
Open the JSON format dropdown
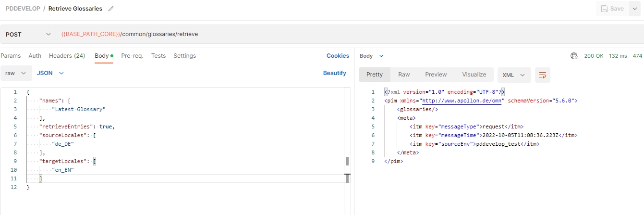pyautogui.click(x=50, y=73)
